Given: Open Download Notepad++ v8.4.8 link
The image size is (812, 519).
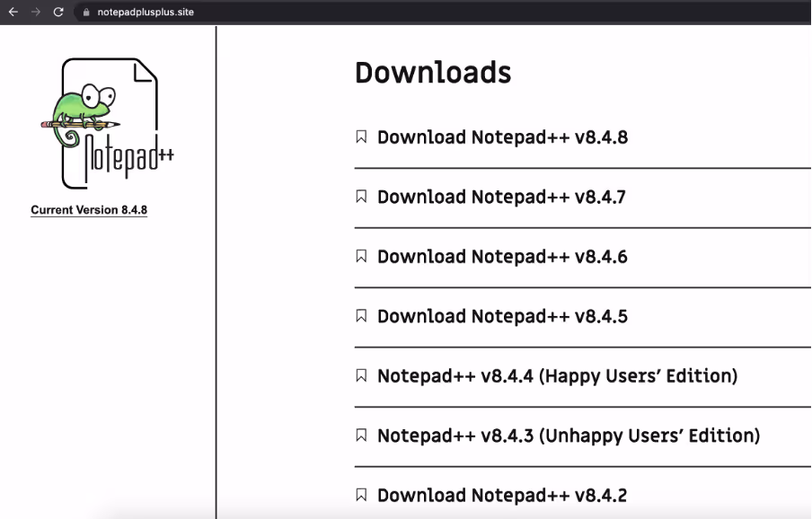Looking at the screenshot, I should (502, 137).
